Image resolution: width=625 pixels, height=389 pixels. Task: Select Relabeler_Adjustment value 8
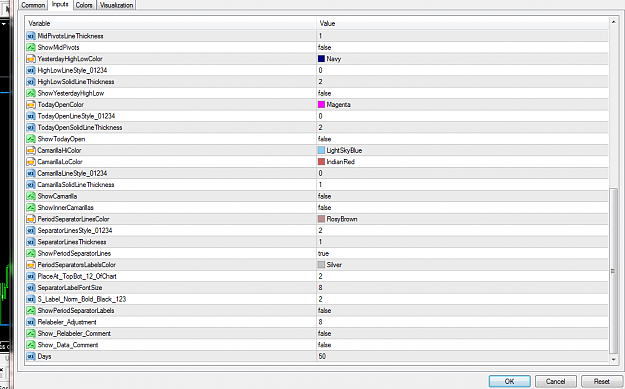pos(320,322)
